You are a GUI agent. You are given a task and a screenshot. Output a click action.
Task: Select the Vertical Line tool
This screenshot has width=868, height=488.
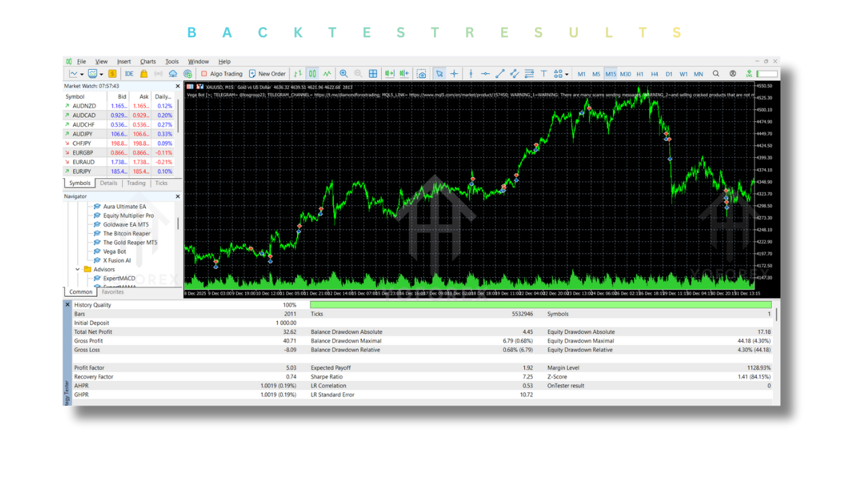pos(471,73)
